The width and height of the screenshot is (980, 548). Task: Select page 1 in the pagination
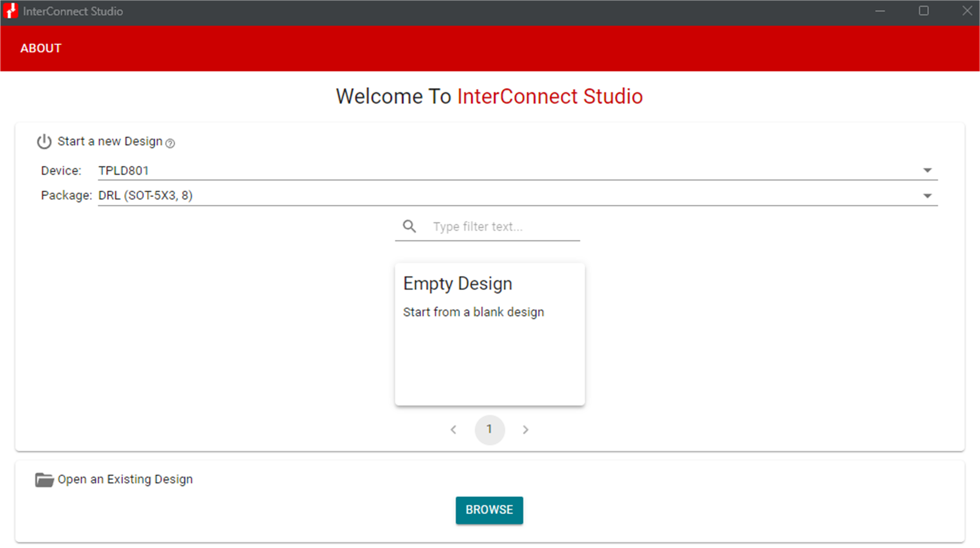(x=490, y=430)
